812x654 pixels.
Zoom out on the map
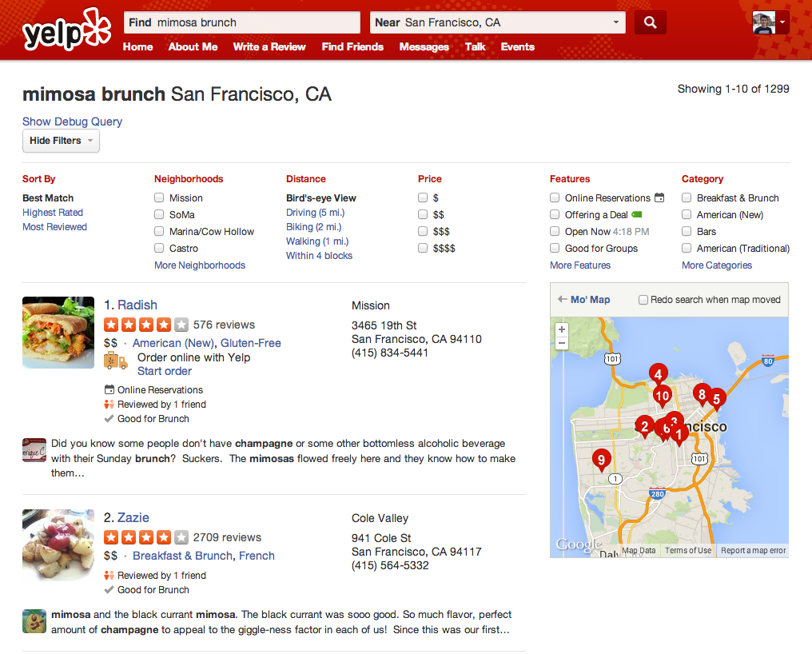tap(561, 342)
